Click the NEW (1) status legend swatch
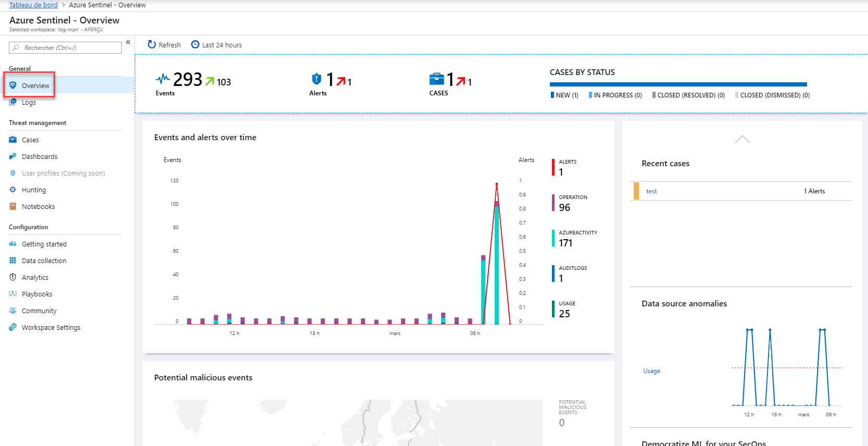868x446 pixels. (x=552, y=95)
